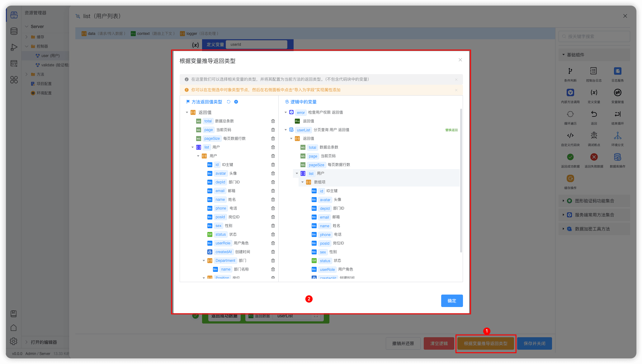Screen dimensions: 642x364
Task: Open the home icon in sidebar
Action: tap(13, 328)
